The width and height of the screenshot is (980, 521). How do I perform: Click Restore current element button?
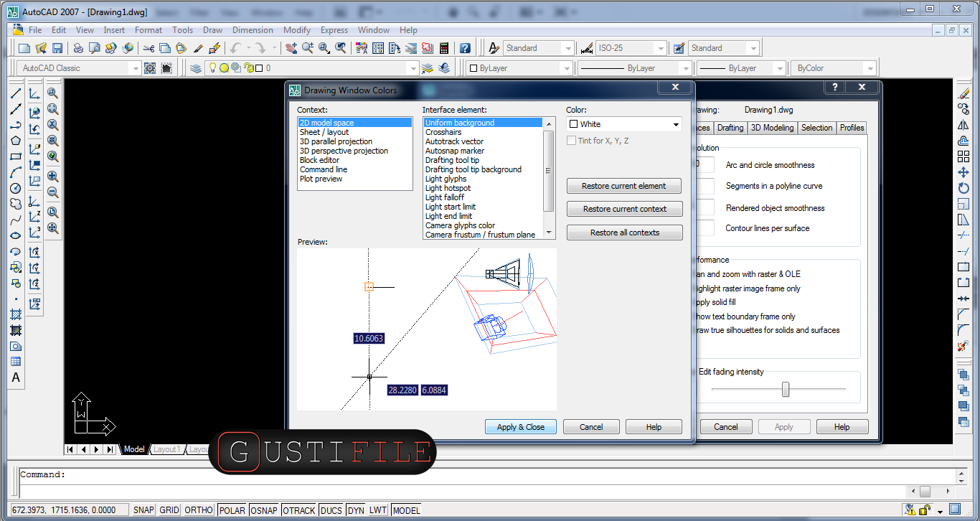623,186
